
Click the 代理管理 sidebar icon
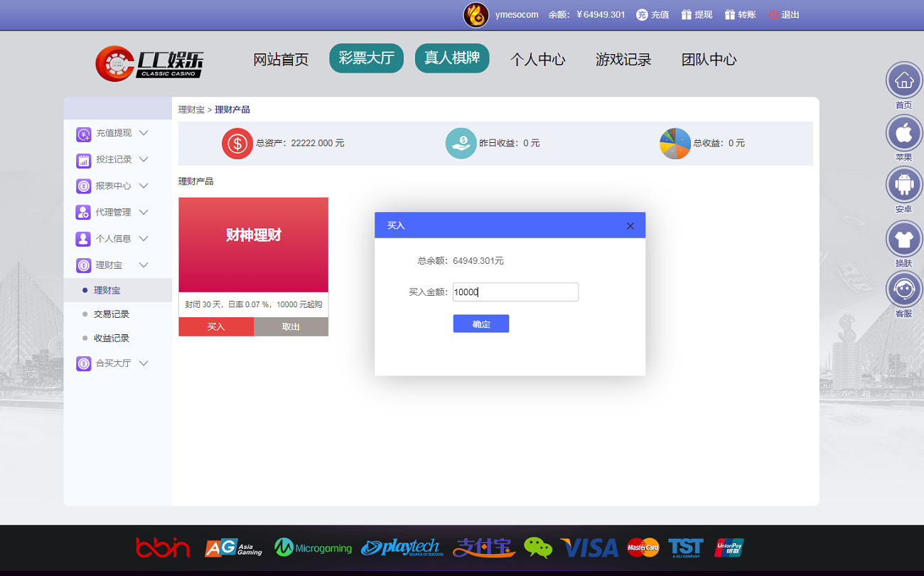click(84, 213)
